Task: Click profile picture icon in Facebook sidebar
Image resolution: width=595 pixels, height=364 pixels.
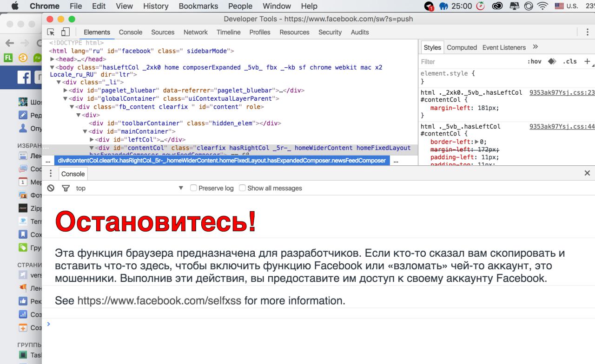Action: click(x=22, y=102)
